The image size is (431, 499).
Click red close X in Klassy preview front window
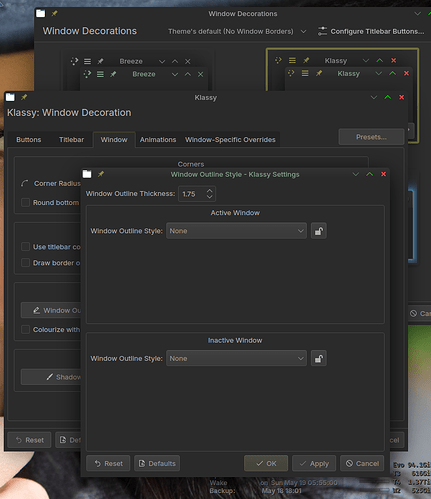click(x=406, y=73)
